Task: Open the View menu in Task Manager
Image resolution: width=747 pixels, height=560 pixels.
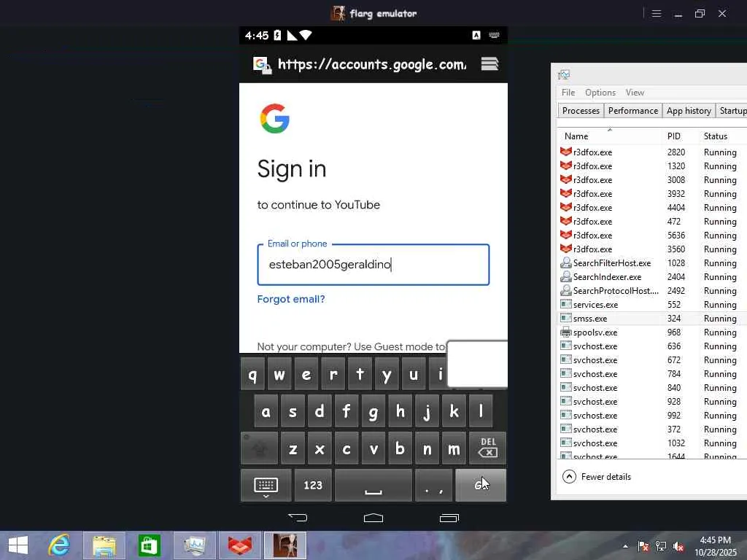Action: click(x=635, y=93)
